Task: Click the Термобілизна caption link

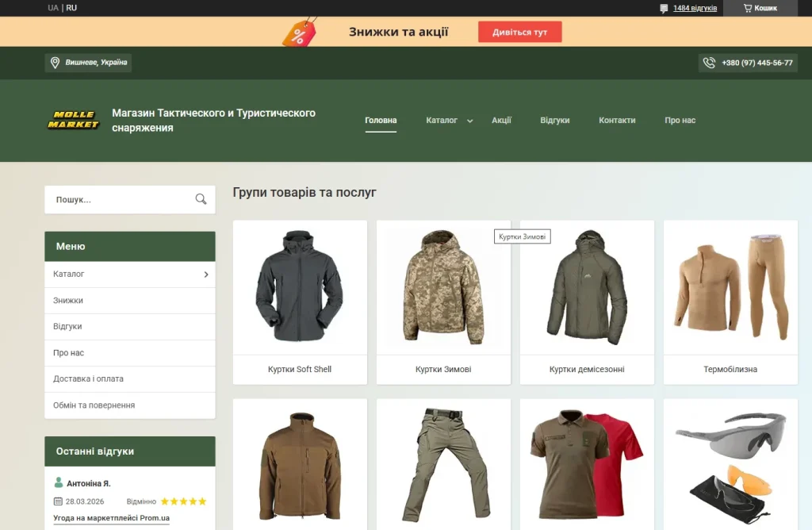Action: 730,370
